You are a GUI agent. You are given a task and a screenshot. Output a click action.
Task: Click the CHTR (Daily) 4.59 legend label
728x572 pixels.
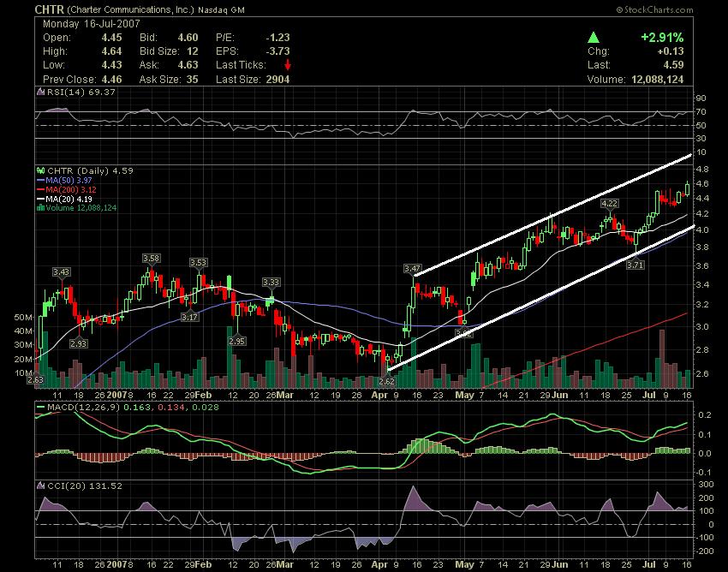pyautogui.click(x=90, y=171)
